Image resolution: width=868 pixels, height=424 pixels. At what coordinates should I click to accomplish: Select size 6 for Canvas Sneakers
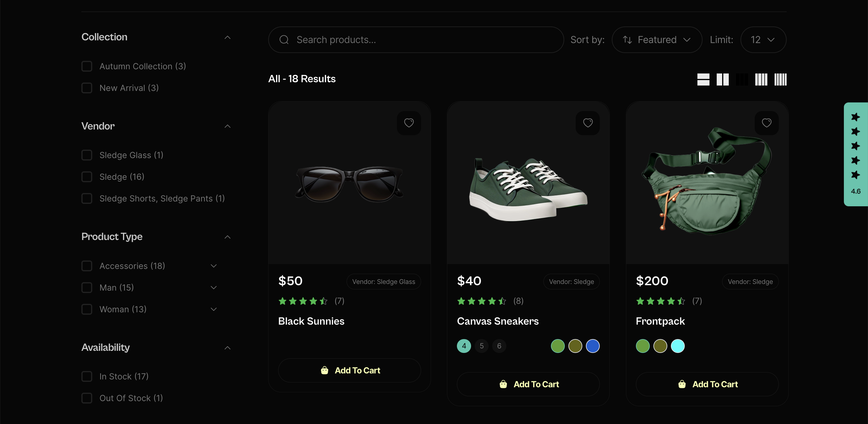(x=499, y=346)
